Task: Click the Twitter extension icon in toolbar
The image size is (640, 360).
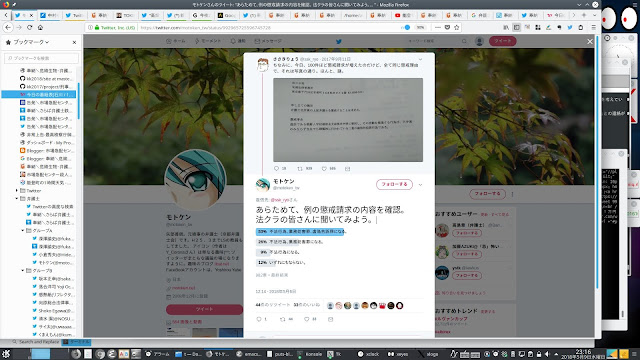Action: pos(570,27)
